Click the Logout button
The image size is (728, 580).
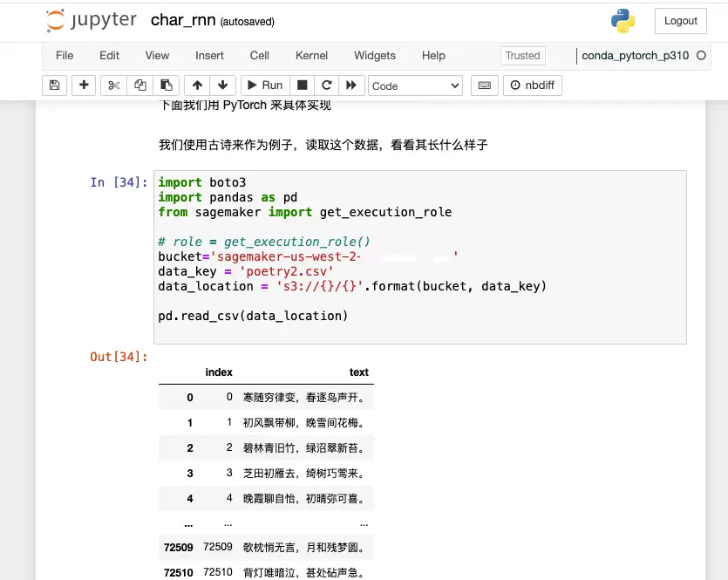click(x=681, y=21)
